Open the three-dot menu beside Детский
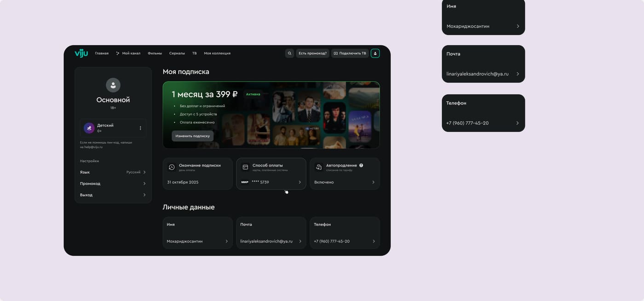 (140, 128)
